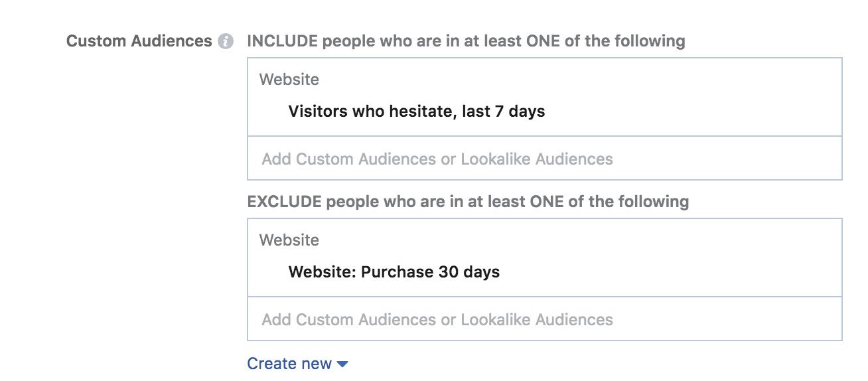
Task: Click the Website header in the INCLUDE box
Action: [x=289, y=80]
